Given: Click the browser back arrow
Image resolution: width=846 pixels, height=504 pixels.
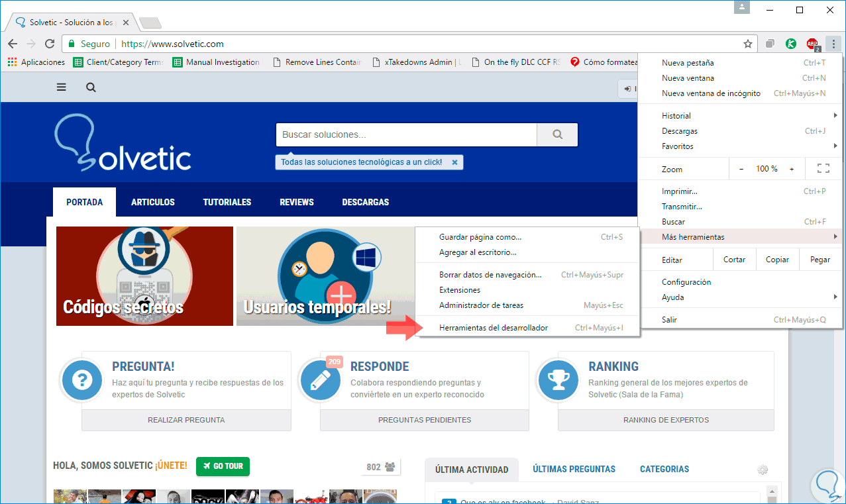Looking at the screenshot, I should coord(13,44).
